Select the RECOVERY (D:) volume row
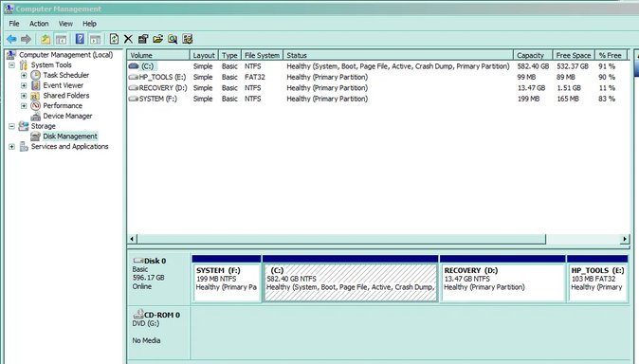Viewport: 639px width, 364px height. [378, 87]
